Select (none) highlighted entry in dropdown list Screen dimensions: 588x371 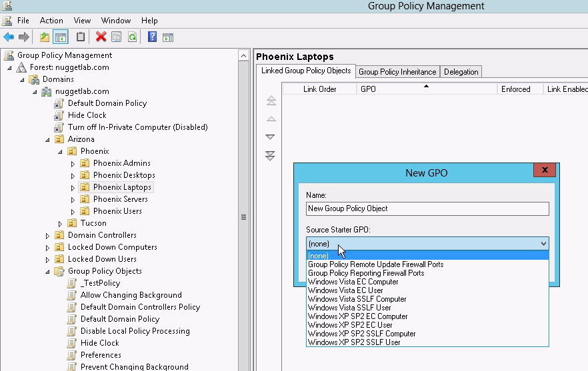coord(427,256)
